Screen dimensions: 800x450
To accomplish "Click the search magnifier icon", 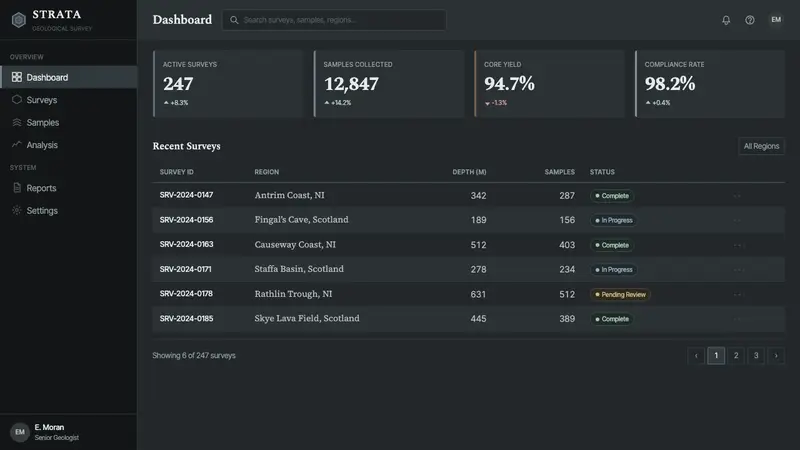I will (x=234, y=20).
